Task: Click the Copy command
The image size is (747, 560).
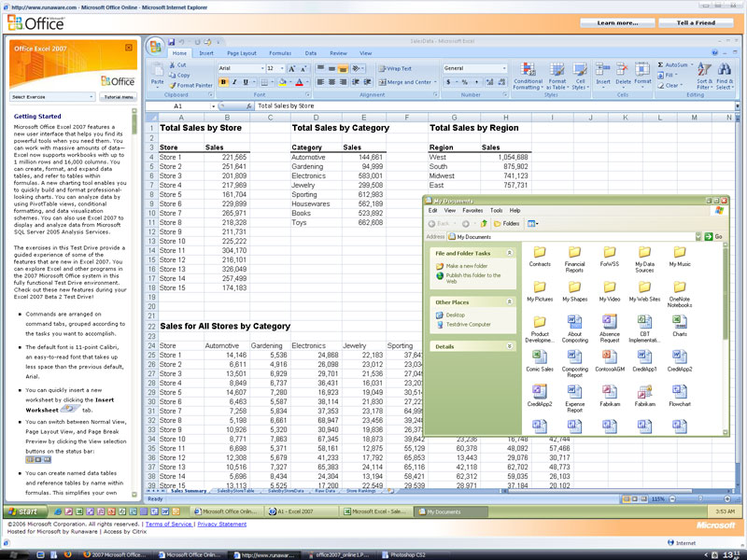Action: (179, 75)
